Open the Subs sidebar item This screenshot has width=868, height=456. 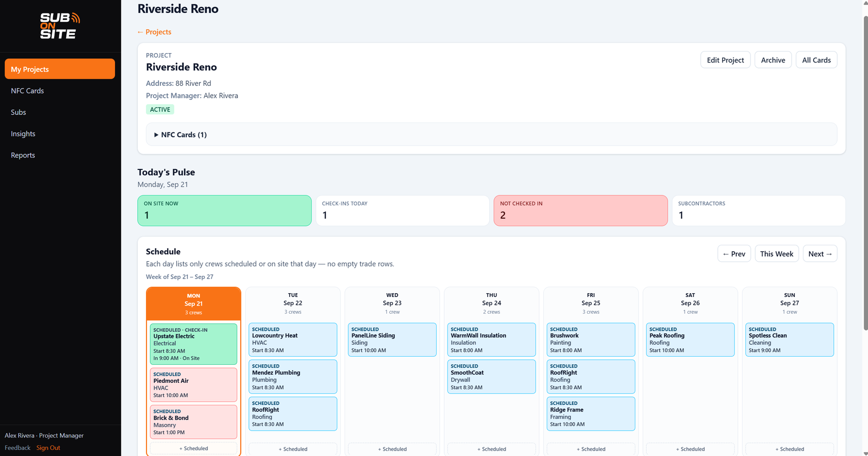point(60,112)
